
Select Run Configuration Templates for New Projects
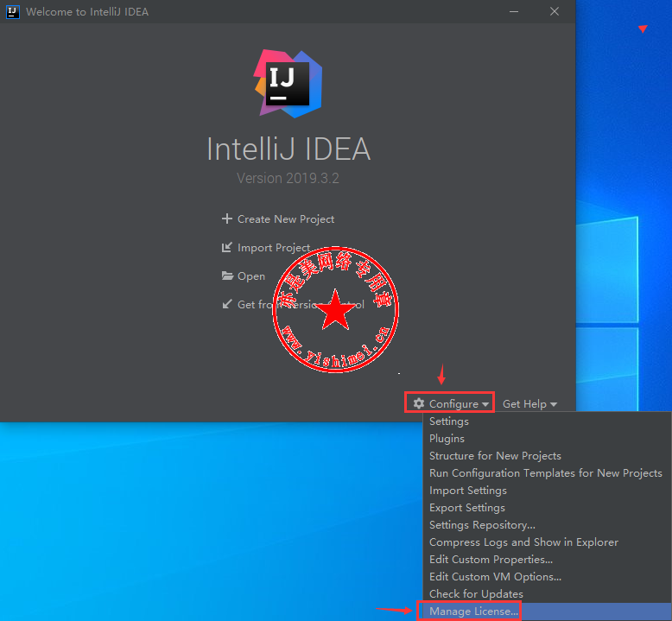pyautogui.click(x=548, y=473)
